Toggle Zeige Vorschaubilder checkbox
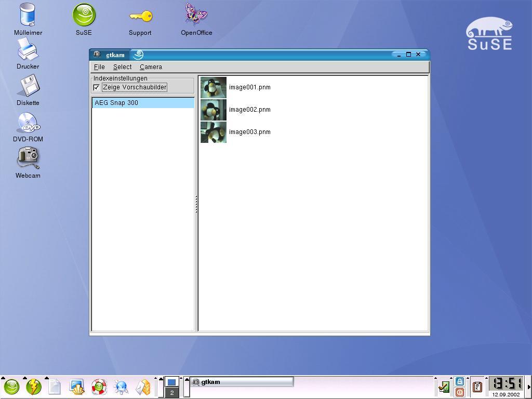This screenshot has height=399, width=532. click(x=96, y=87)
